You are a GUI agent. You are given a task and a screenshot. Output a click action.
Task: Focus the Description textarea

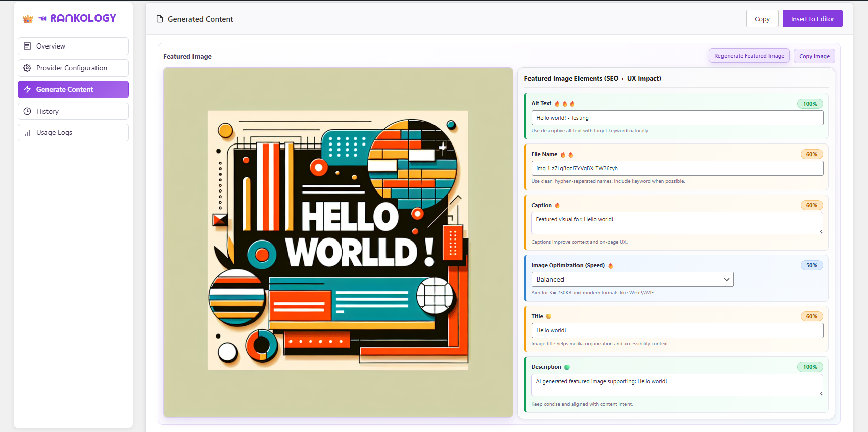676,385
